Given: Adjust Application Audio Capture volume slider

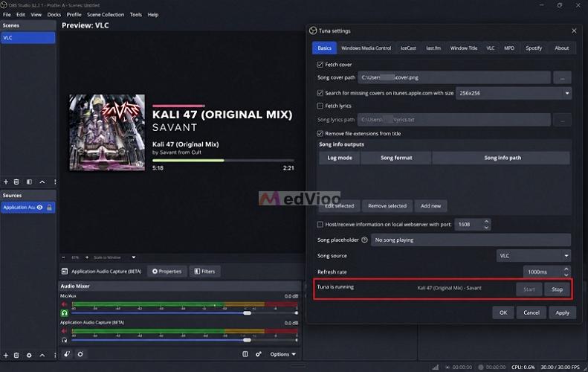Looking at the screenshot, I should [247, 340].
